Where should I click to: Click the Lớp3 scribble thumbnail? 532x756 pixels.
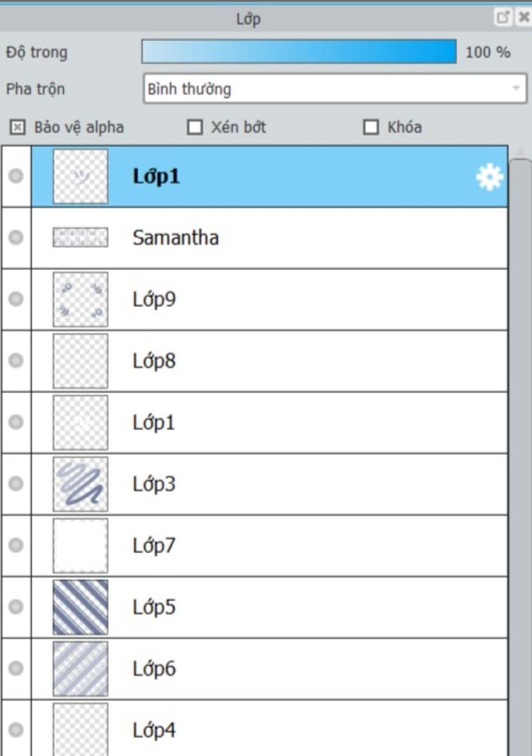click(81, 484)
